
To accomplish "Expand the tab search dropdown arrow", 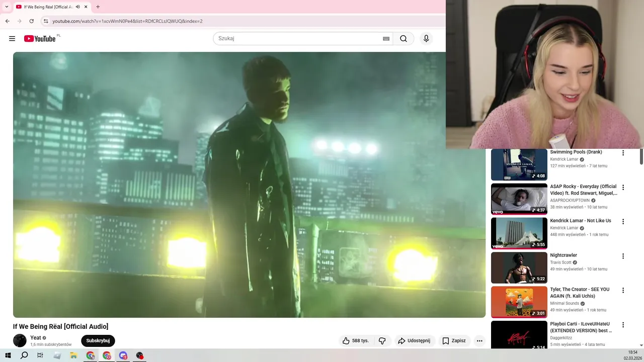I will [7, 7].
